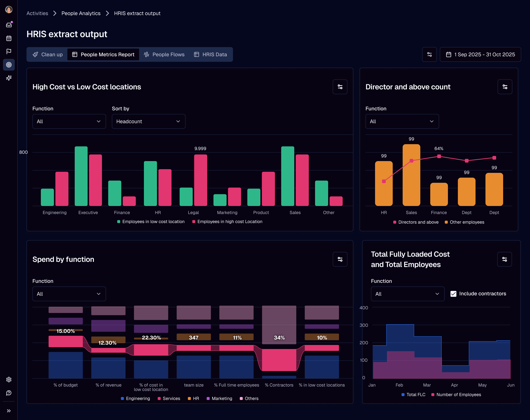Click the Legal high cost bar labeled 9.999
Viewport: 530px width, 420px height.
click(201, 180)
